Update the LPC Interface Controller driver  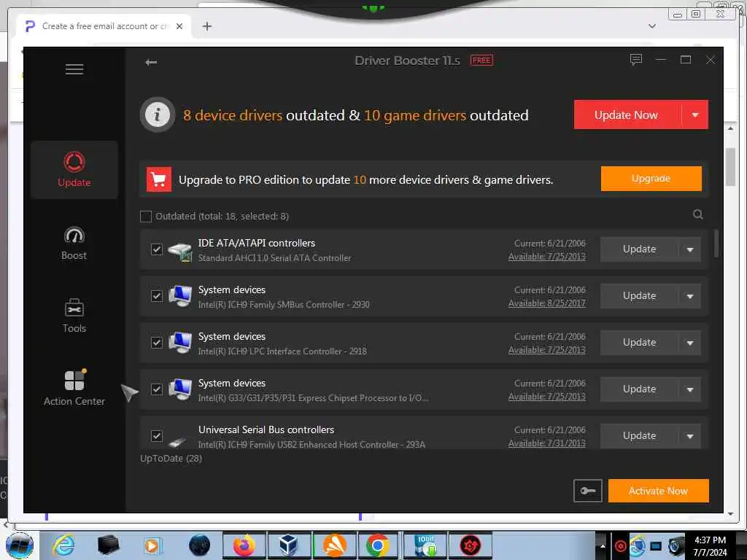click(639, 343)
